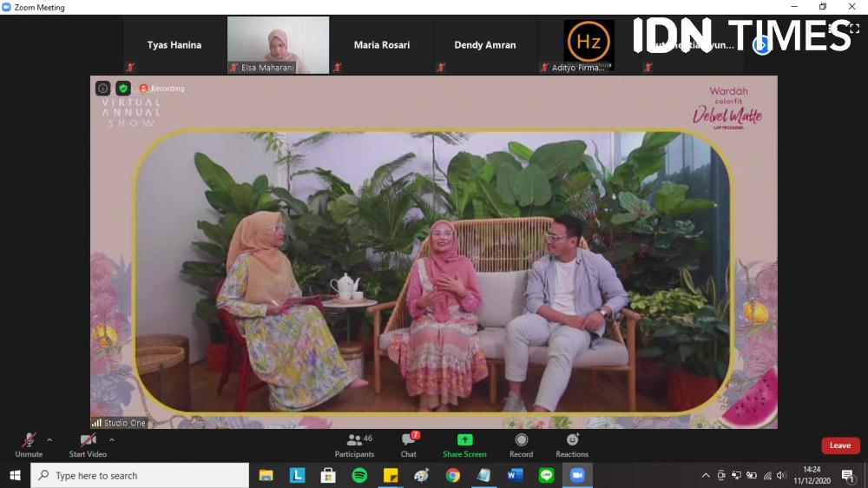Unmute the microphone in Zoom
868x488 pixels.
click(x=29, y=445)
